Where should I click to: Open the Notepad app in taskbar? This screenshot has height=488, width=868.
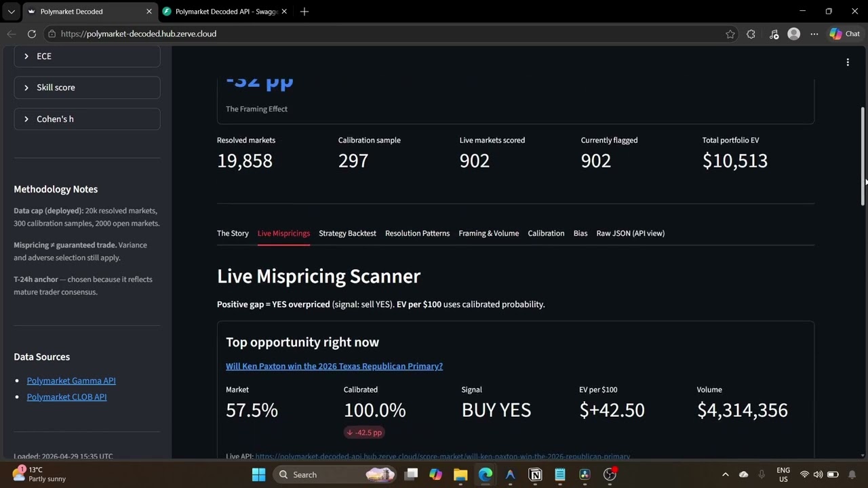560,474
